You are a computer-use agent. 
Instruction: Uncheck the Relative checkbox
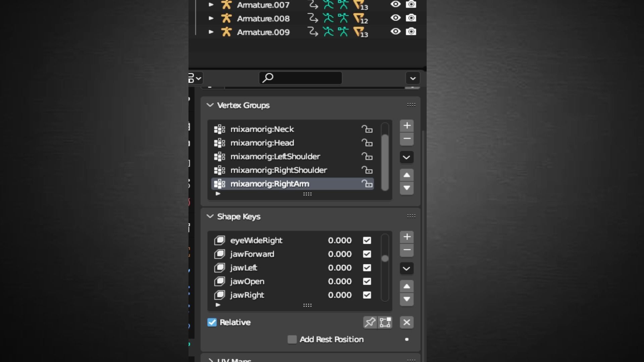212,322
